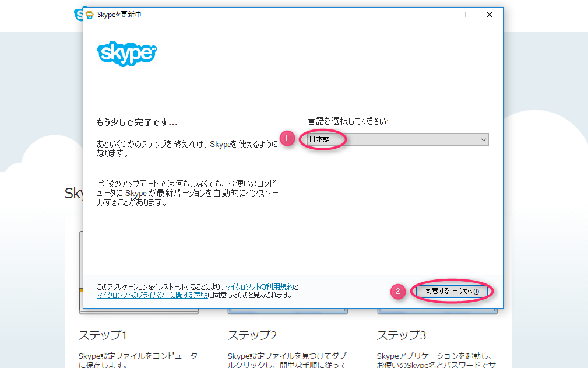This screenshot has width=588, height=368.
Task: Click the Skype logo in the installer
Action: pos(127,54)
